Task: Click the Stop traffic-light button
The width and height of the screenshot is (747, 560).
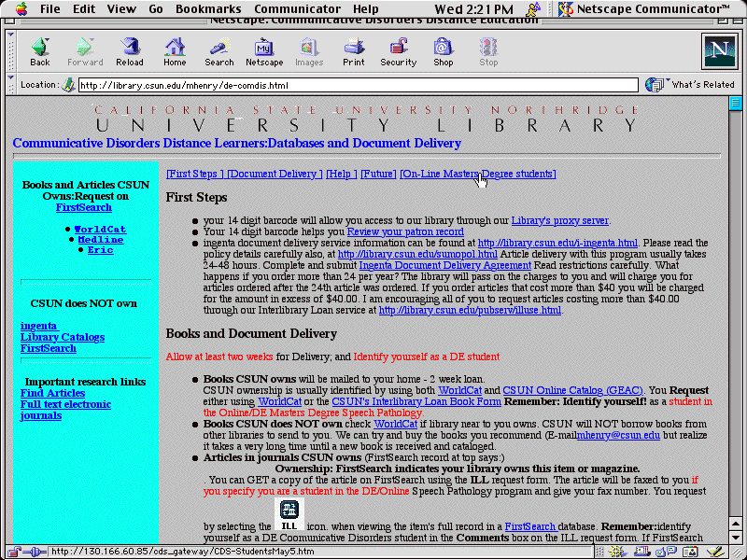Action: pos(488,51)
